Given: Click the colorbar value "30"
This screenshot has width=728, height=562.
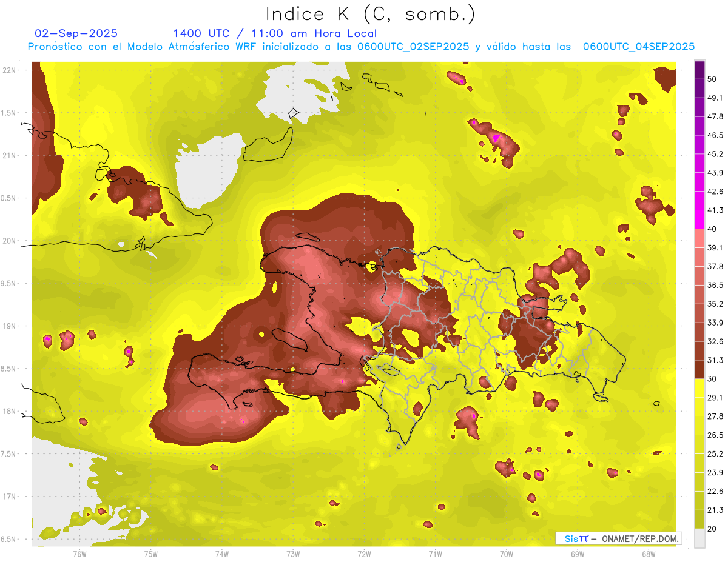Looking at the screenshot, I should pyautogui.click(x=712, y=379).
